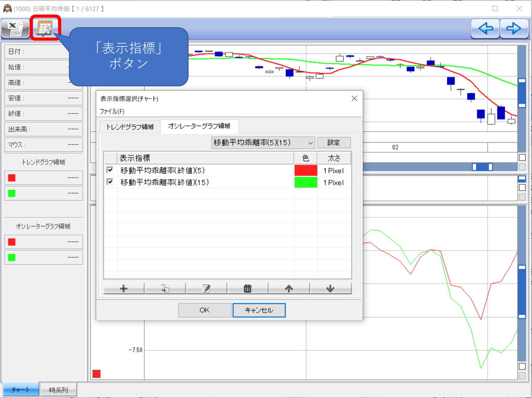Screen dimensions: 532x398
Task: Click the 設定 button
Action: [334, 143]
